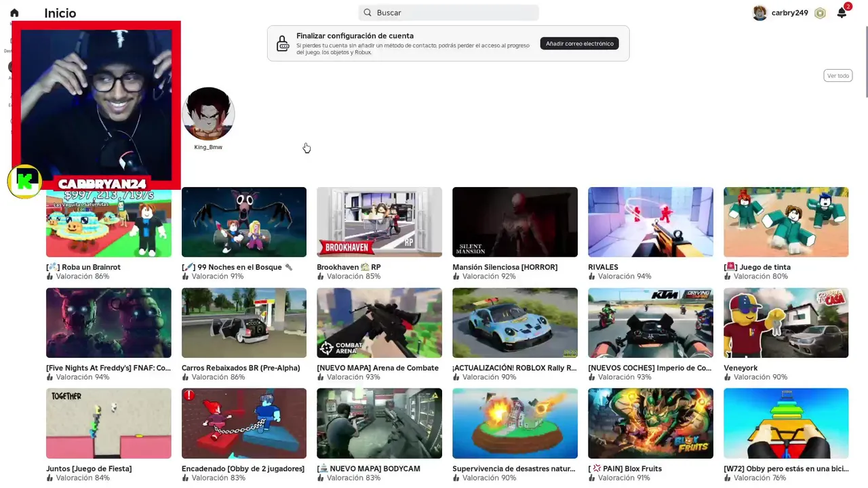Click the lock icon in the account setup banner
Screen dimensions: 868x488
coord(283,43)
